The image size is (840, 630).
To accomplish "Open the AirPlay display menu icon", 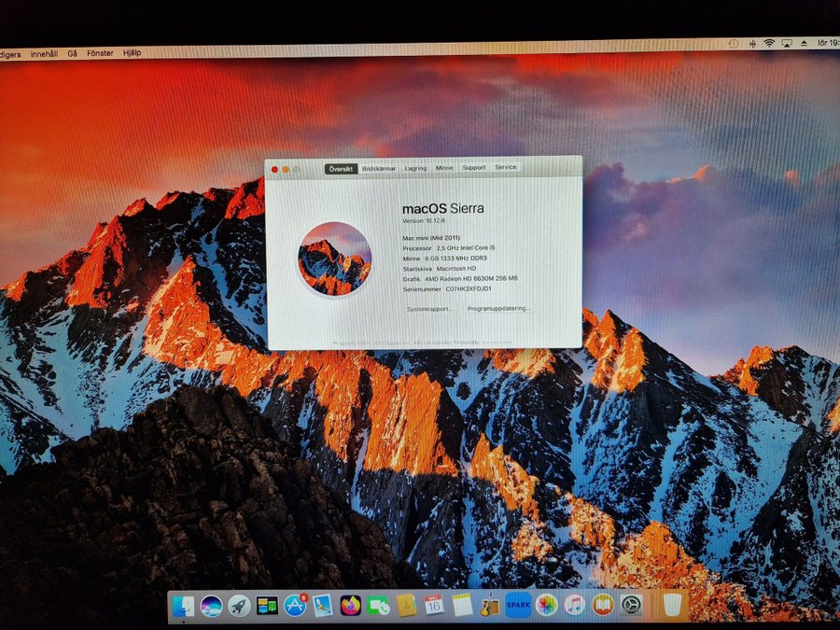I will (787, 43).
